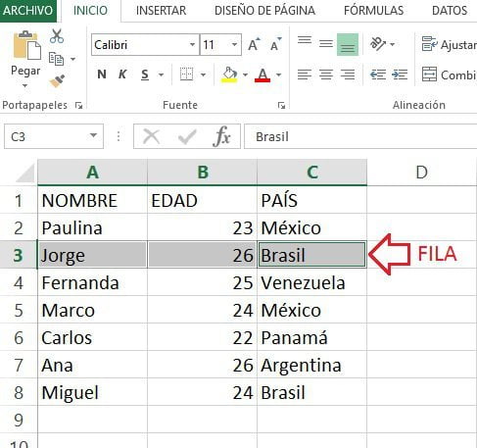477x448 pixels.
Task: Click the increase indent icon
Action: coord(400,75)
